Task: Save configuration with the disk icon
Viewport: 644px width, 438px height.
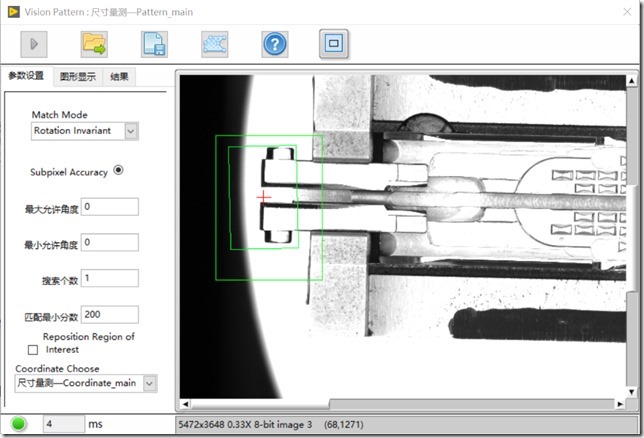Action: pos(154,44)
